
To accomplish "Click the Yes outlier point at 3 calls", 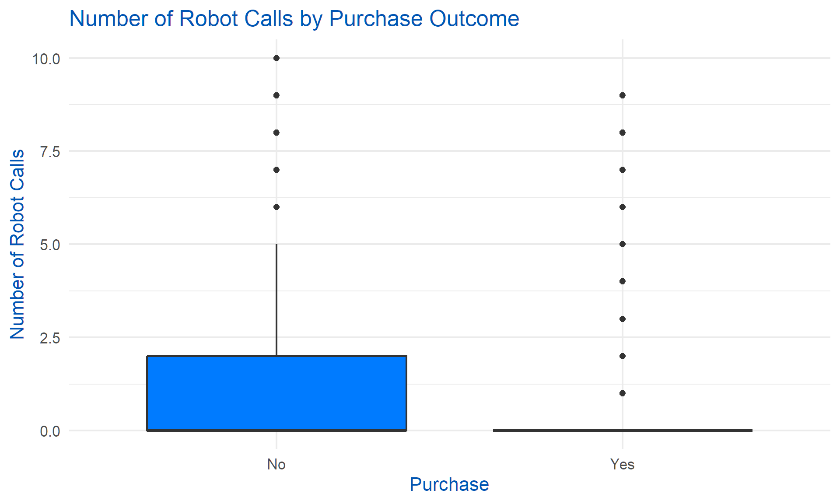I will pos(623,319).
